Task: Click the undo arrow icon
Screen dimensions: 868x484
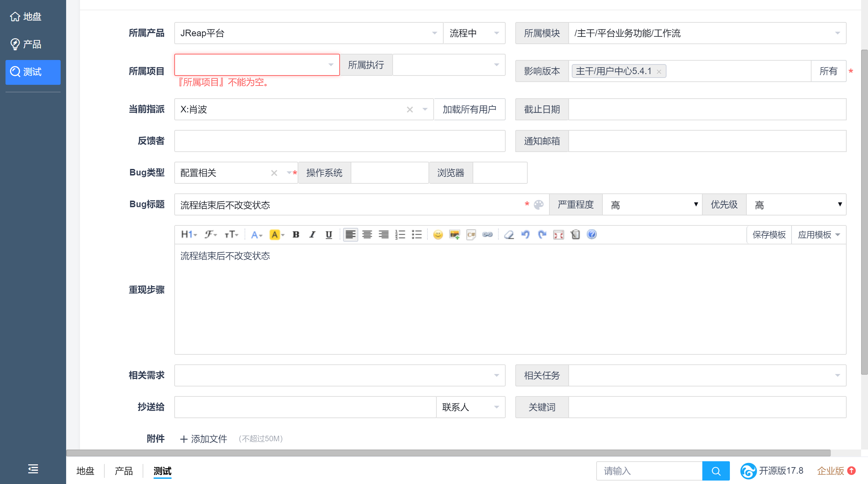Action: pos(525,235)
